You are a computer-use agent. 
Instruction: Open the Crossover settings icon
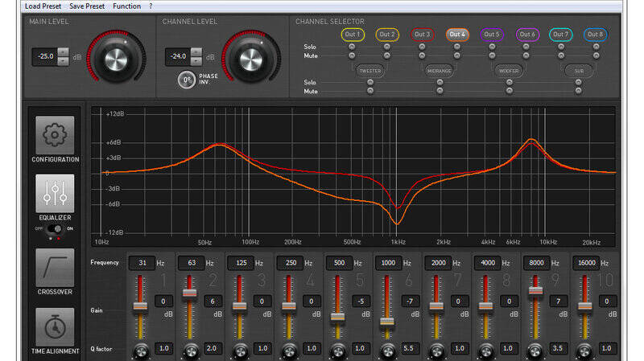pos(55,268)
